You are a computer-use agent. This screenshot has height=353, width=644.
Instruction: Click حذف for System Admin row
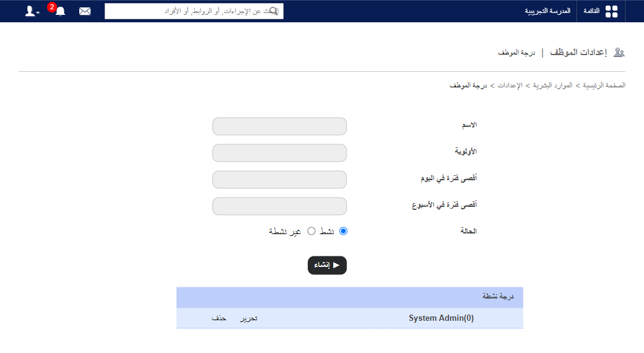tap(219, 318)
